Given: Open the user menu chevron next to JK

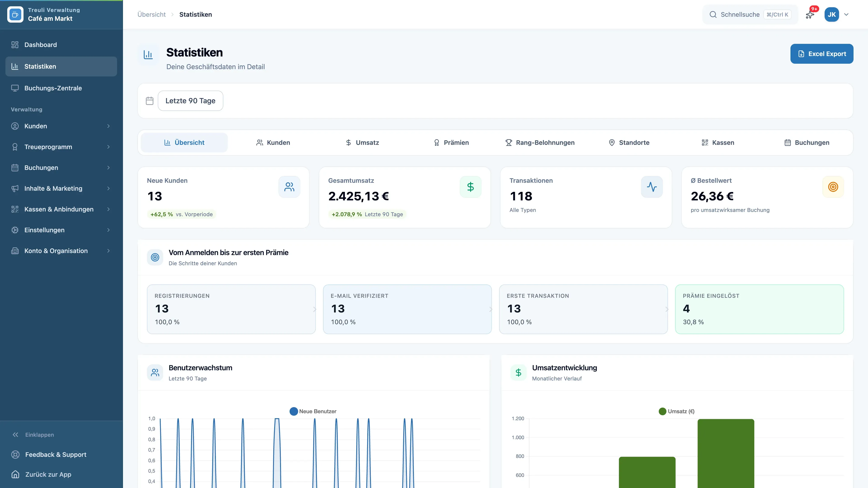Looking at the screenshot, I should point(846,14).
